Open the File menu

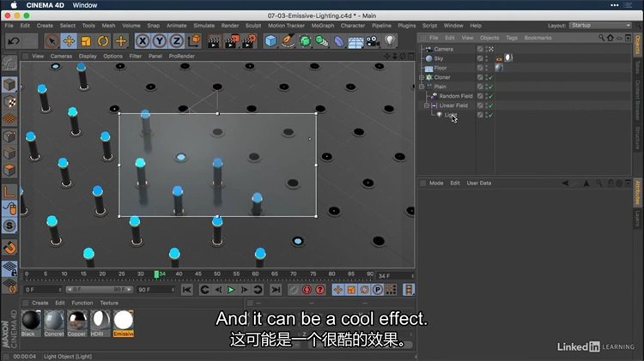(9, 26)
